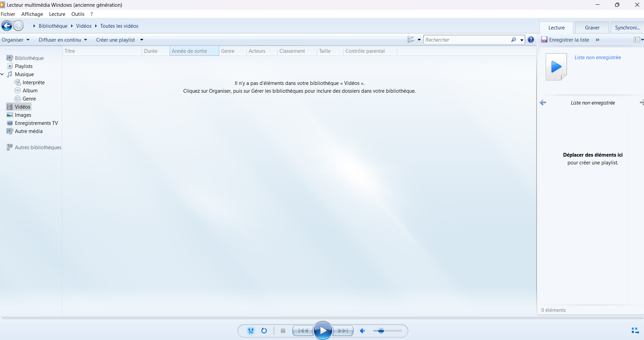Expand the breadcrumb arrow before Toutes les vidéos
Viewport: 644px width, 340px height.
pyautogui.click(x=96, y=26)
